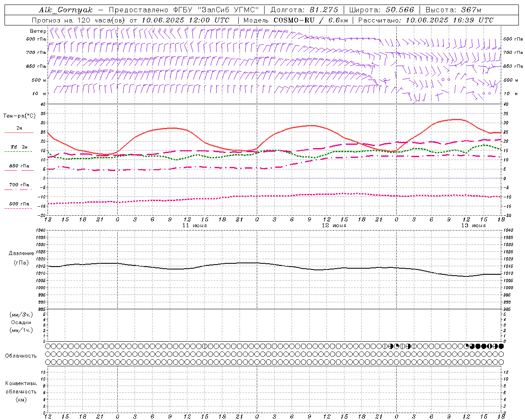Click the computed time '10.06.2025 16:39 UTC'

pyautogui.click(x=450, y=20)
